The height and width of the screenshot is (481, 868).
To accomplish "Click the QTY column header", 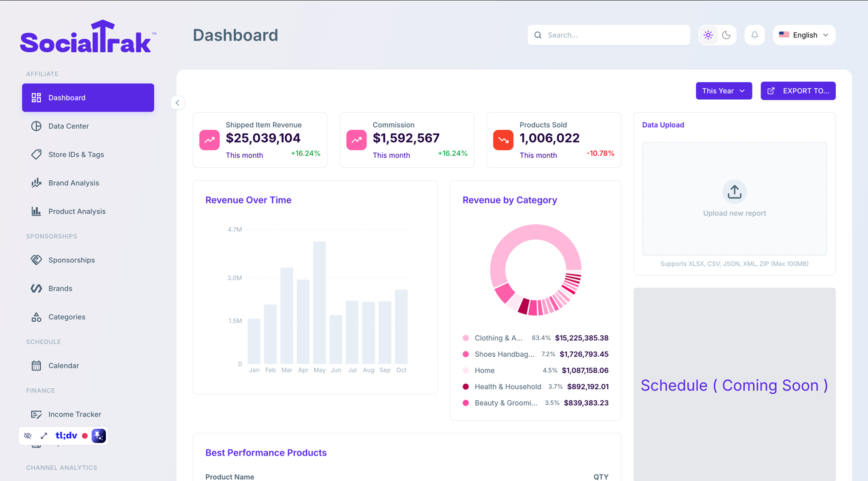I will (x=601, y=477).
